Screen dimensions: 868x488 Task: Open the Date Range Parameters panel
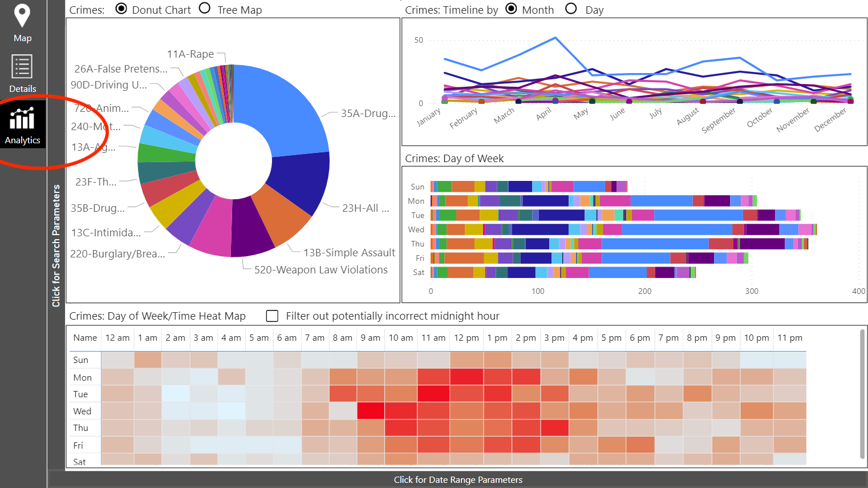coord(458,479)
